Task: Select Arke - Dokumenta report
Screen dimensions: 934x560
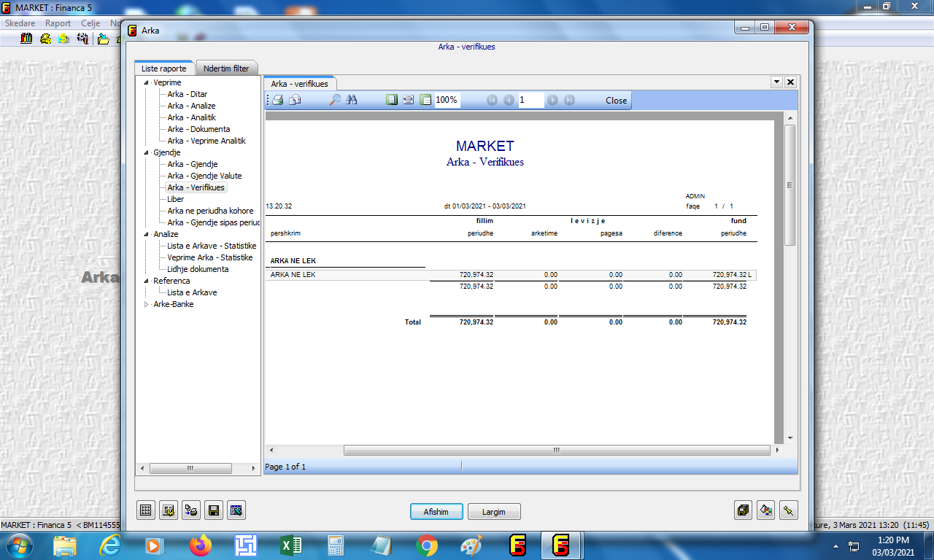Action: [198, 129]
